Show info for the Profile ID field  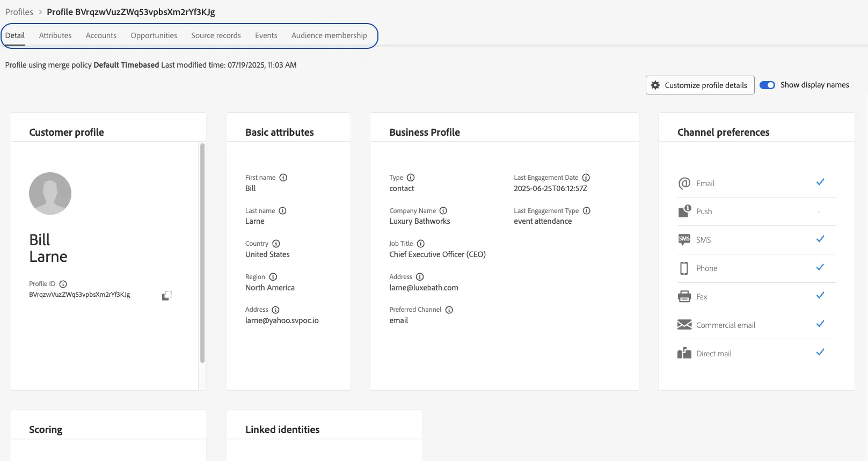pos(63,284)
